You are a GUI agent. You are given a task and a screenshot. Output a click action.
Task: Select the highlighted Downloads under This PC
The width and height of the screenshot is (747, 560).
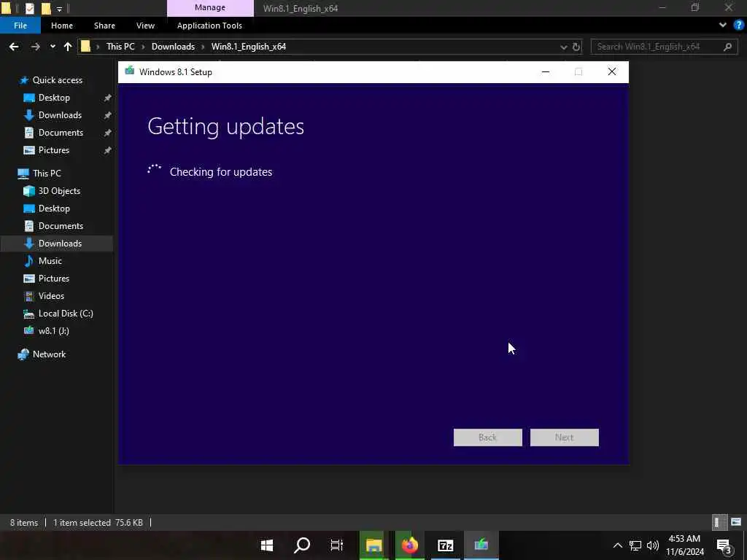(57, 244)
